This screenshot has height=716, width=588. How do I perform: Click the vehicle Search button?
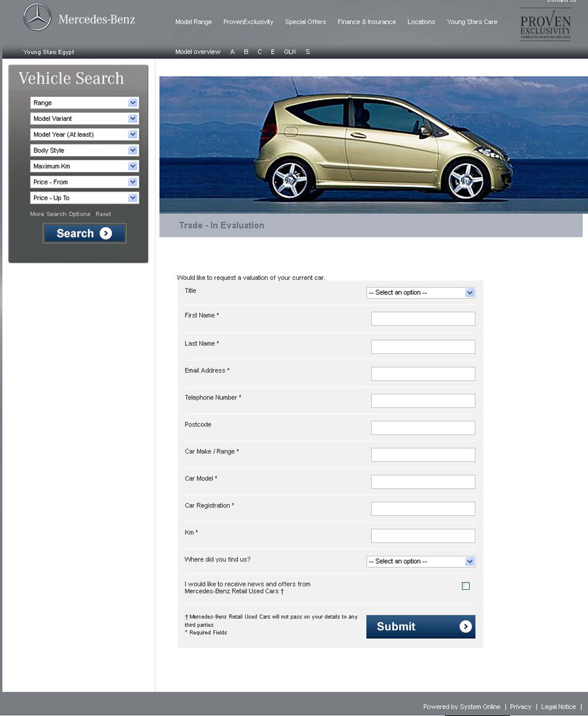point(84,233)
